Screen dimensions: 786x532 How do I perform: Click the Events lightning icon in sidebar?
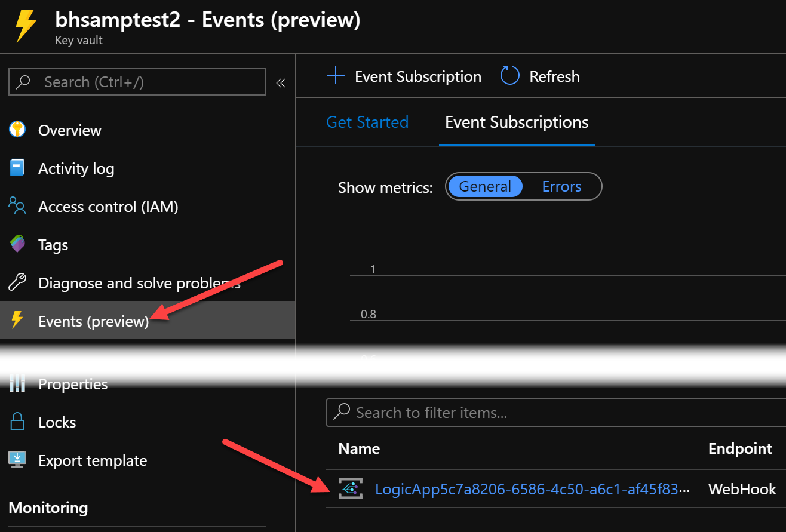[17, 321]
